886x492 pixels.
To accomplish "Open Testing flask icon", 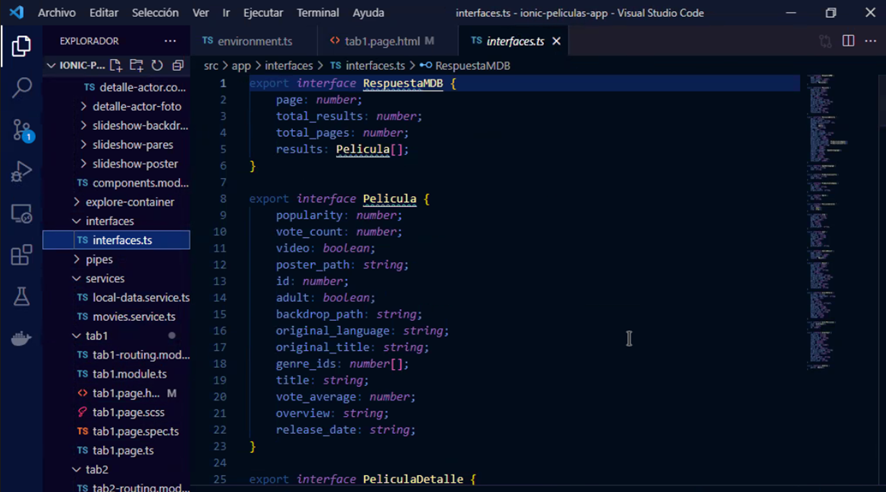I will pos(21,297).
